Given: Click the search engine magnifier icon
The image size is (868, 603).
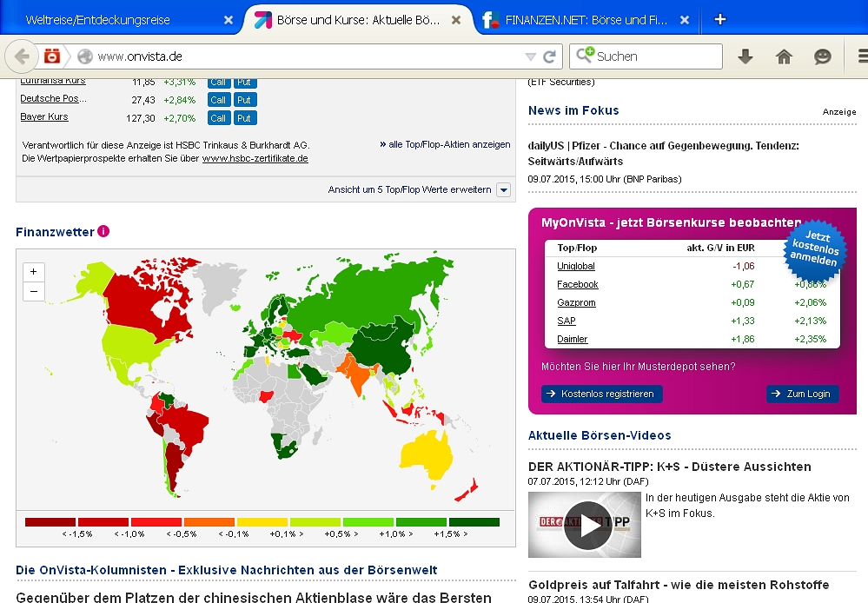Looking at the screenshot, I should 585,55.
